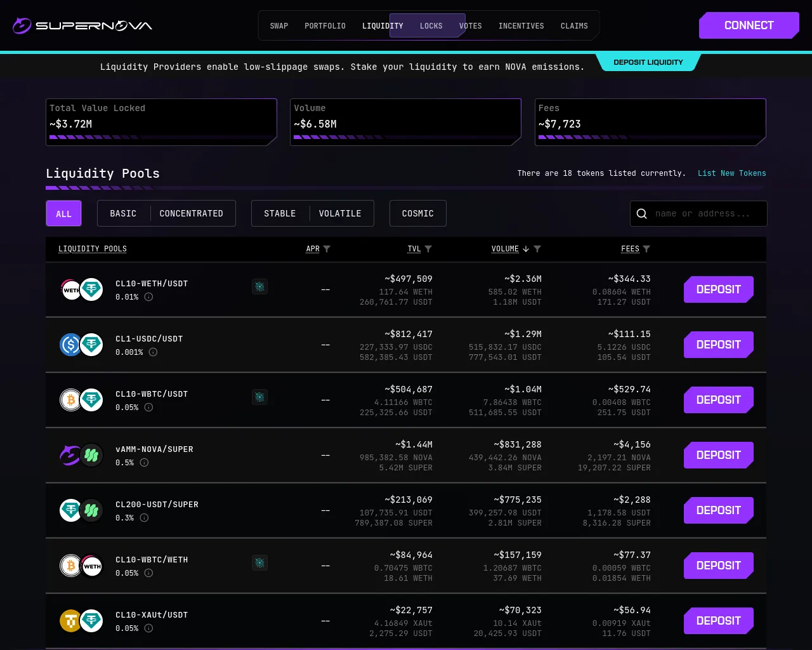Click the USDT token icon in CL10-XAUt/USDT row
This screenshot has height=650, width=812.
tap(91, 621)
